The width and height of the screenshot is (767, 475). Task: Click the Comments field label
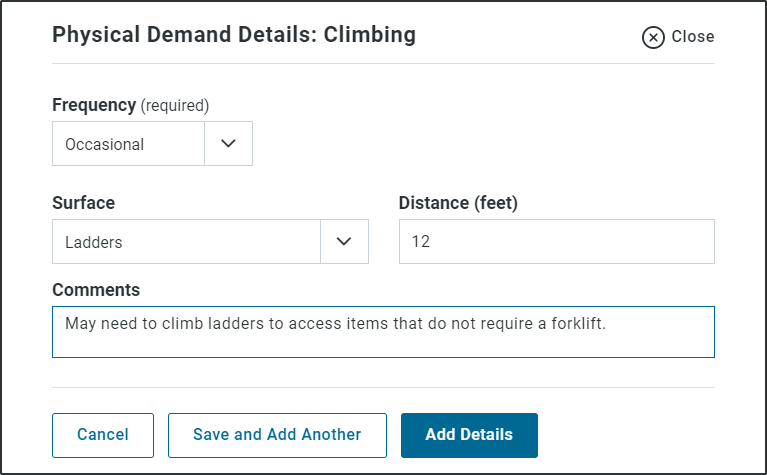tap(96, 290)
